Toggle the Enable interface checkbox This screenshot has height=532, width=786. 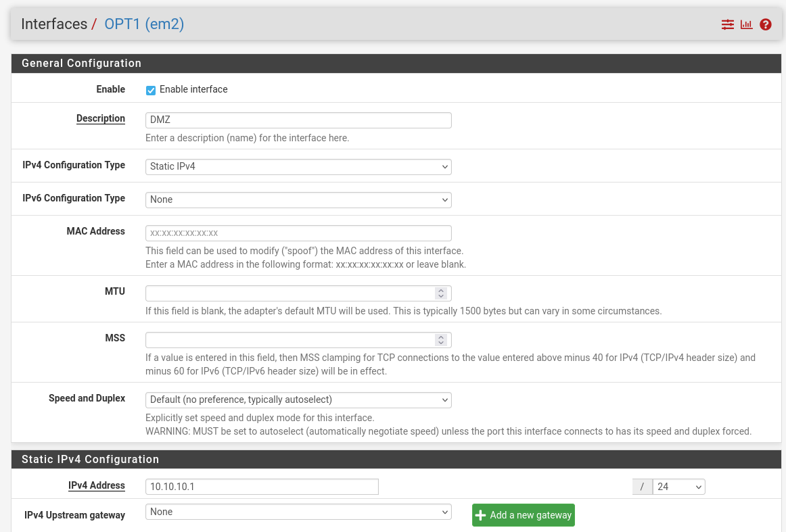pyautogui.click(x=151, y=90)
